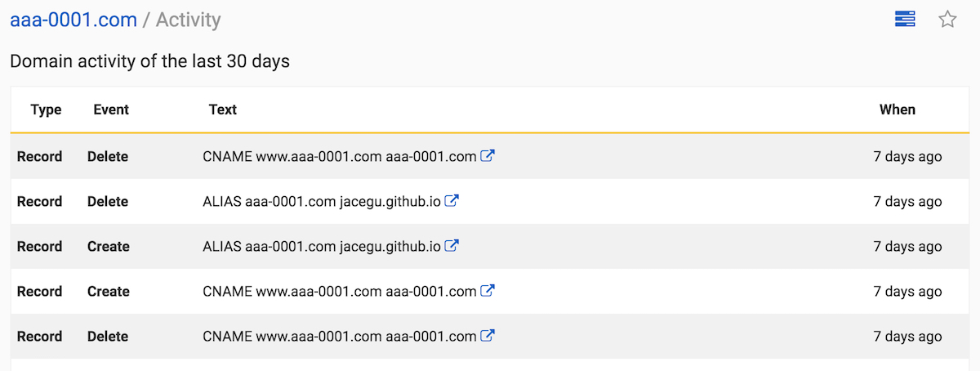Open the records list view icon
Image resolution: width=980 pixels, height=371 pixels.
(905, 19)
